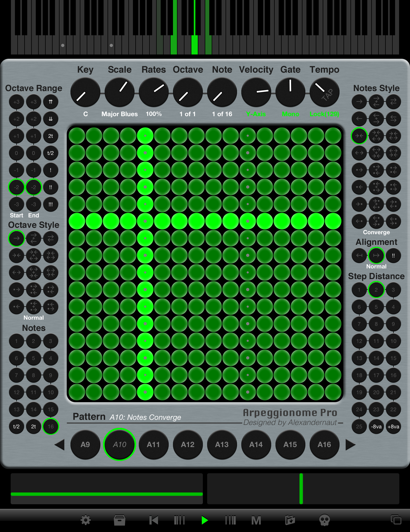Select pattern A12
This screenshot has height=532, width=410.
(188, 445)
